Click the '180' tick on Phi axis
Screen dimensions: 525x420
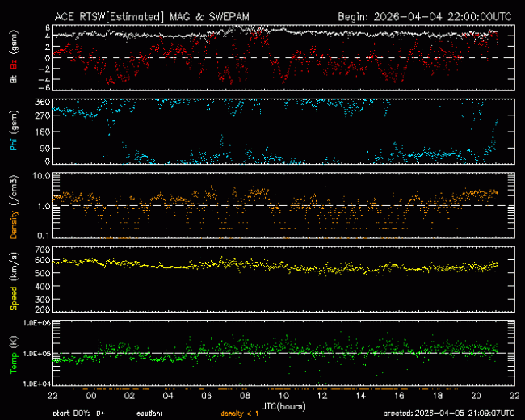(x=43, y=132)
